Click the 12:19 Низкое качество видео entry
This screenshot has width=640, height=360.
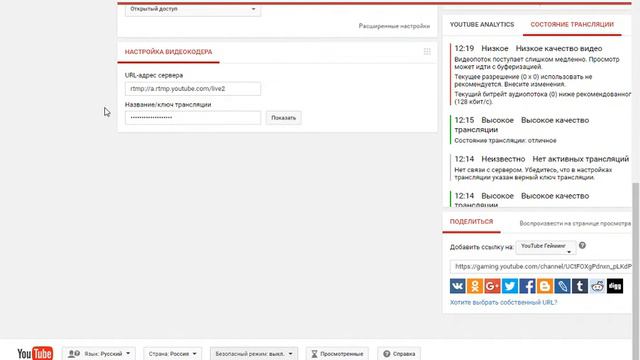click(541, 75)
